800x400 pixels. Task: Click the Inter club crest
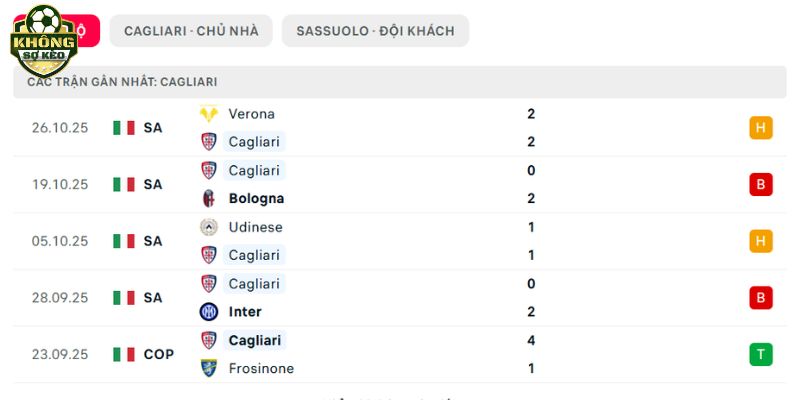click(209, 312)
